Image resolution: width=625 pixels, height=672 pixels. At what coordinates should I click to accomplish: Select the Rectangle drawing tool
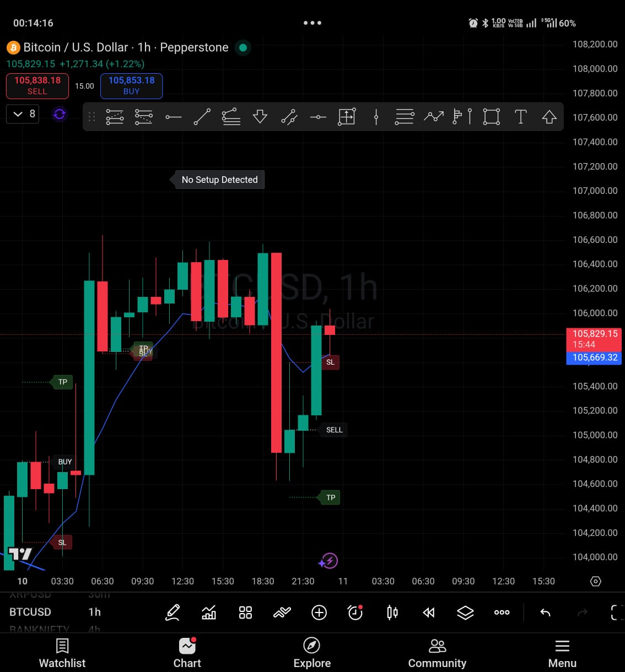[x=491, y=117]
